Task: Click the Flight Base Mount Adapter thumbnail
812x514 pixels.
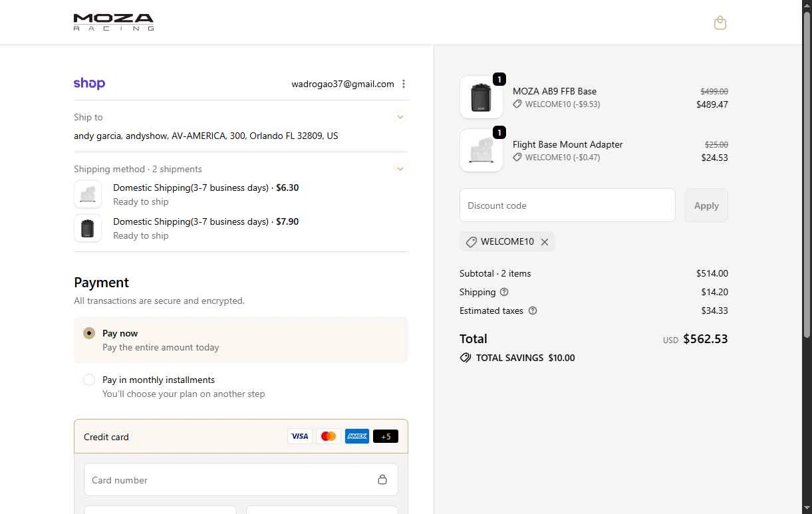Action: (481, 150)
